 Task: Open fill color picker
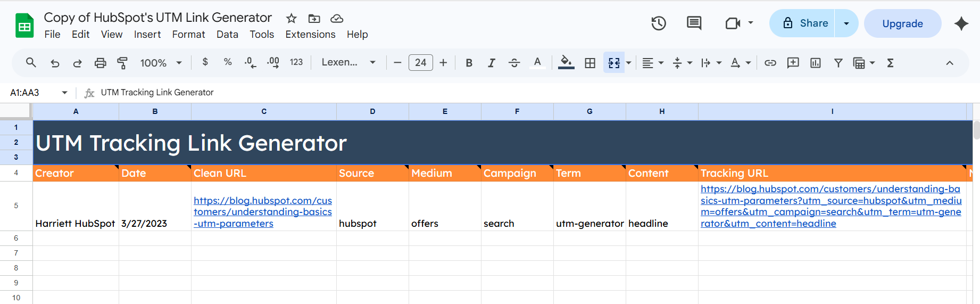[566, 63]
